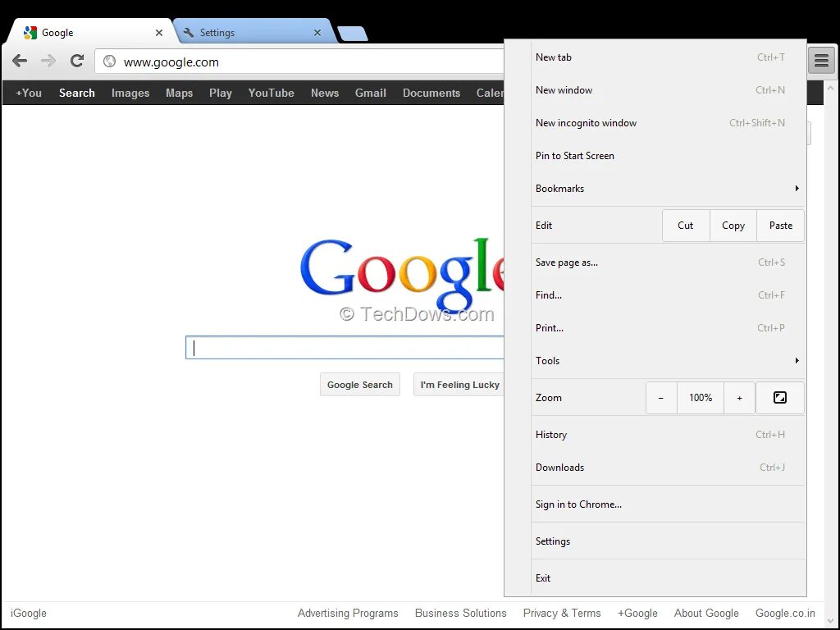Open Gmail in the Google bar
The width and height of the screenshot is (840, 630).
[370, 93]
